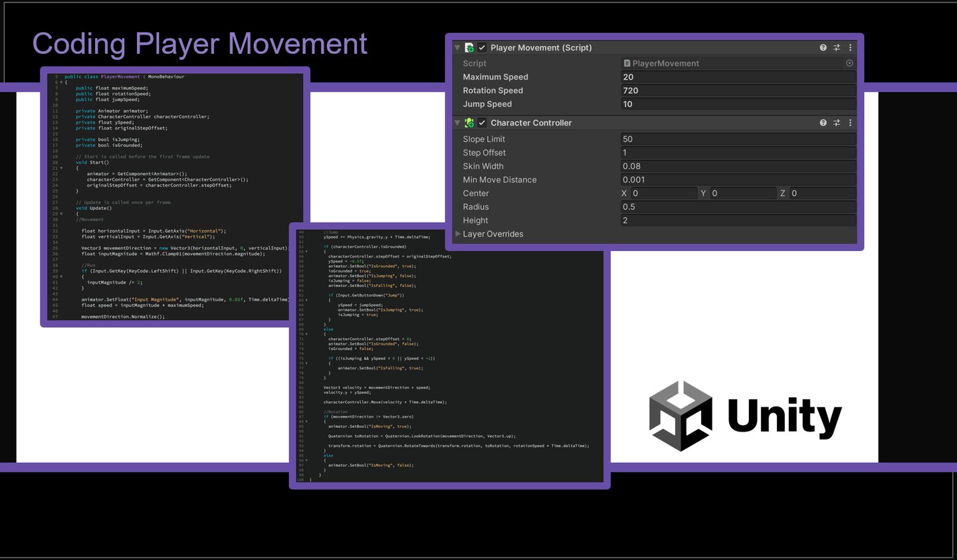Click the Character Controller component icon
The height and width of the screenshot is (560, 957).
click(469, 123)
